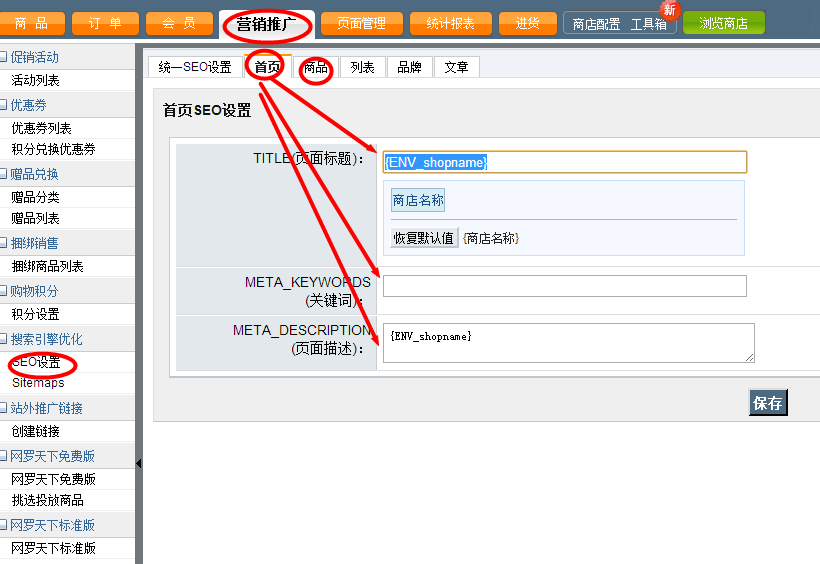This screenshot has width=820, height=564.
Task: Open the 统计报表 top tab
Action: click(450, 23)
